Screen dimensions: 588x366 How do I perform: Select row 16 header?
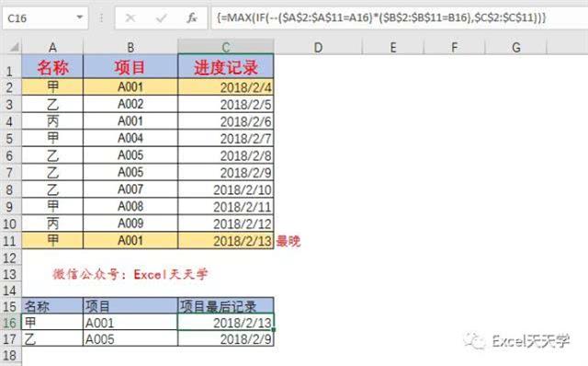[x=10, y=323]
